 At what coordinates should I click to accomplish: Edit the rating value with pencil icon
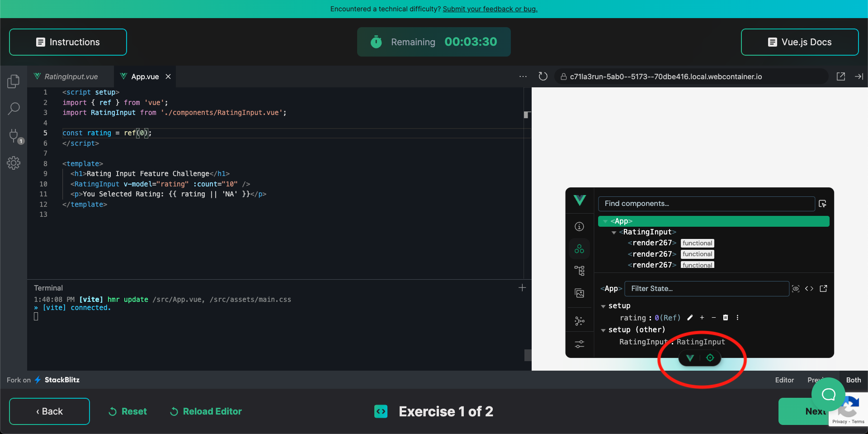690,318
